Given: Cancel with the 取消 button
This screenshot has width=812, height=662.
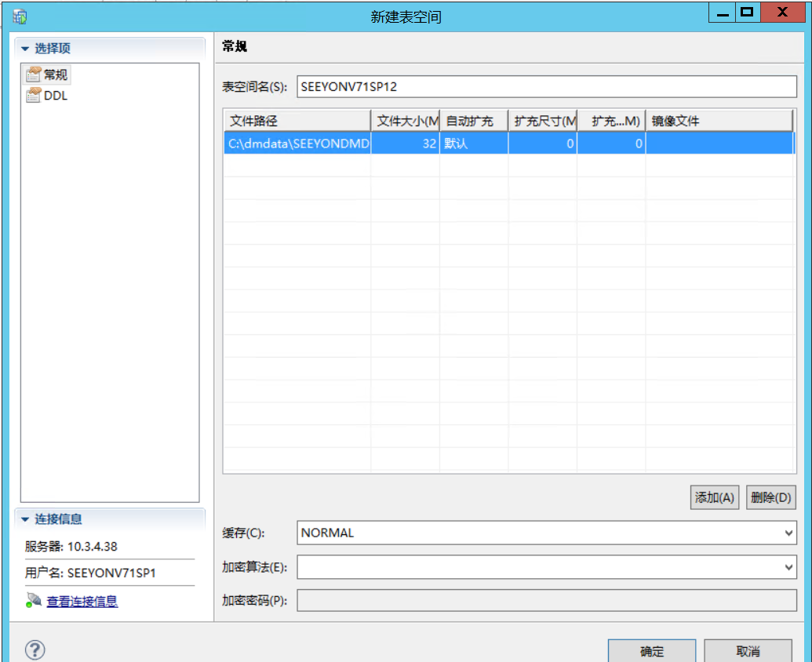Looking at the screenshot, I should 748,651.
